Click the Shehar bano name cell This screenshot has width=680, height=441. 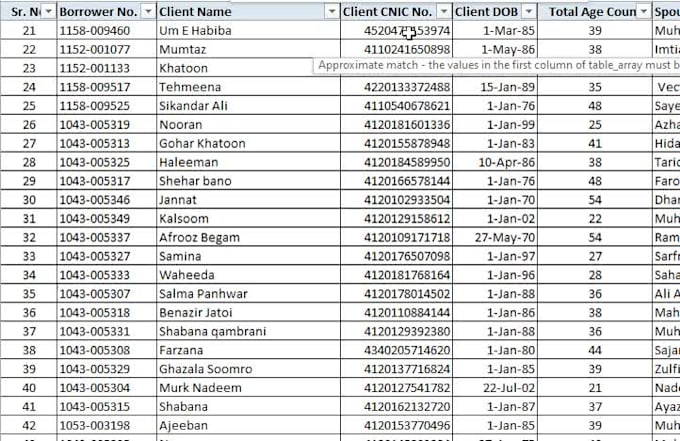click(x=248, y=181)
